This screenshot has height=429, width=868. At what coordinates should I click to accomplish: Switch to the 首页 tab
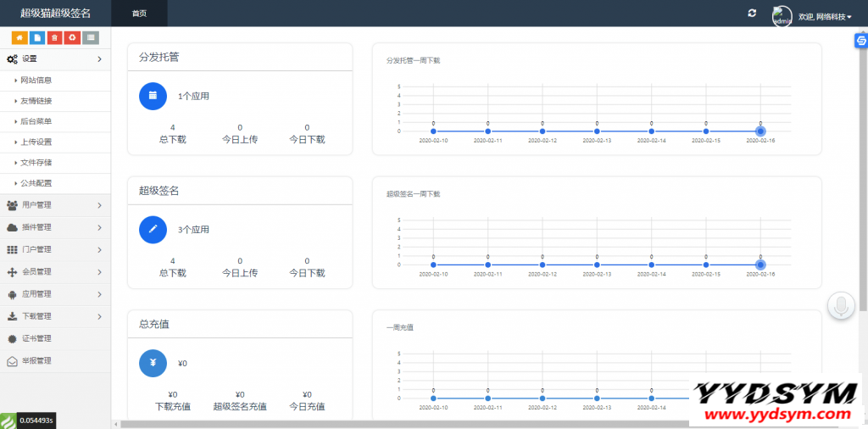139,14
